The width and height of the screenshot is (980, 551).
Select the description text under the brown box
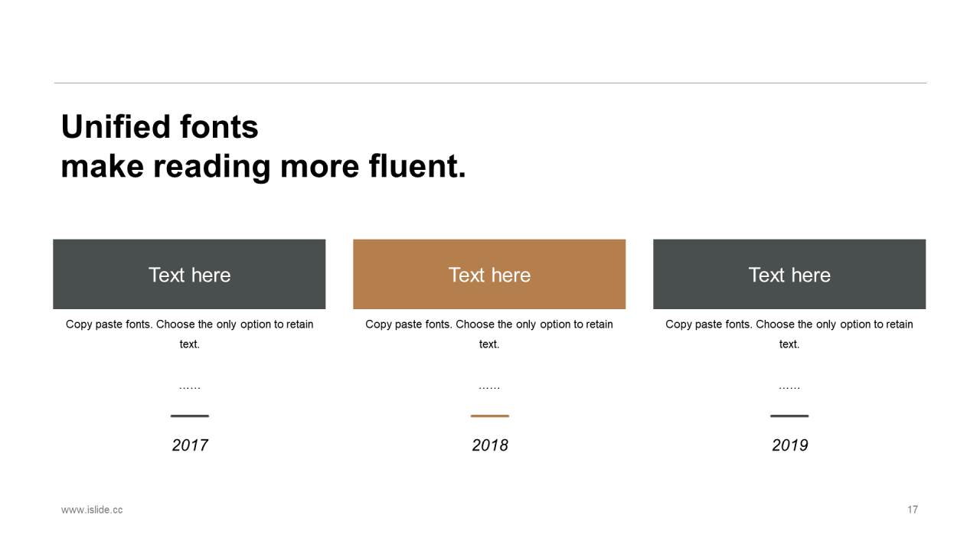[x=489, y=334]
